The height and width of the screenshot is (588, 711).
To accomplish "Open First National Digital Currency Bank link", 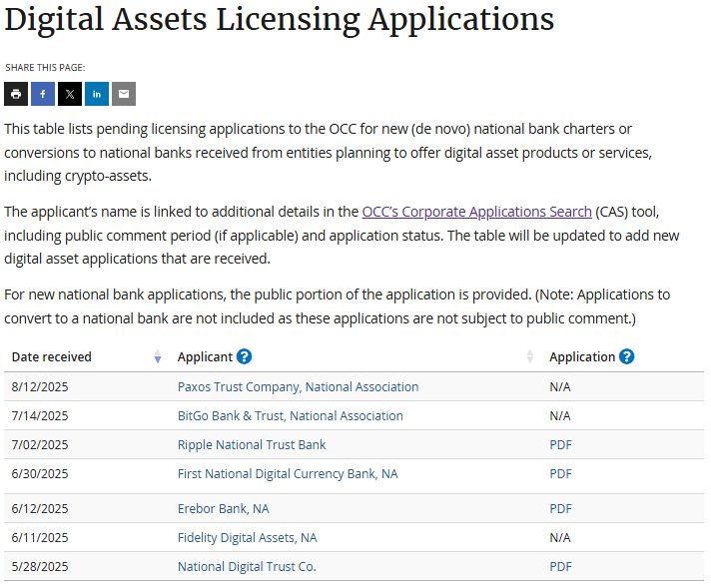I will coord(288,473).
